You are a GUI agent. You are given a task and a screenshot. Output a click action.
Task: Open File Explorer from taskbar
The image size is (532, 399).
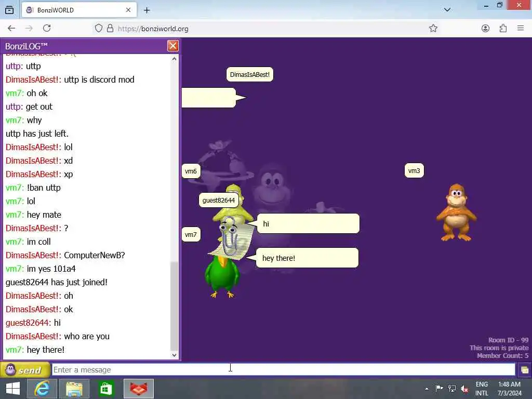tap(74, 389)
